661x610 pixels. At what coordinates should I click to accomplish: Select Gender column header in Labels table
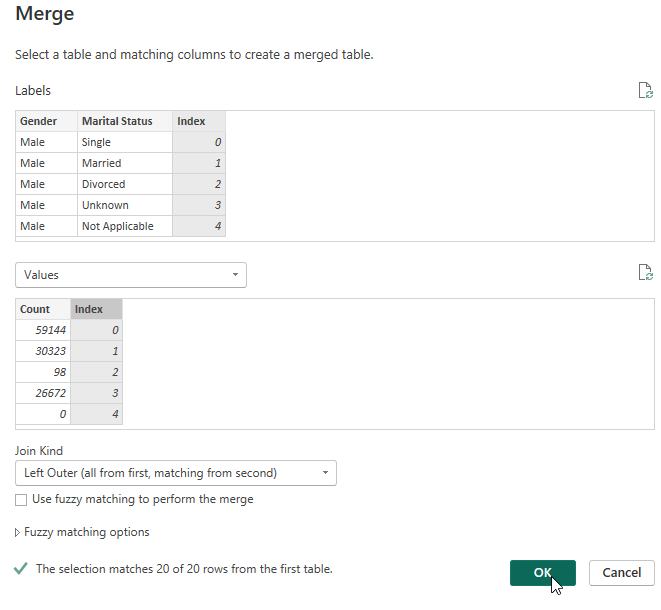[x=45, y=121]
